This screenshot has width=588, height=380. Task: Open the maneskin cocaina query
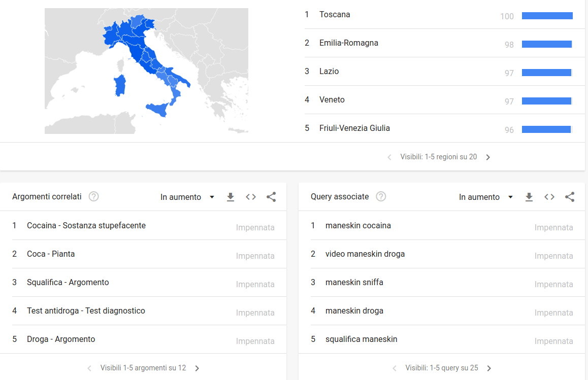358,226
